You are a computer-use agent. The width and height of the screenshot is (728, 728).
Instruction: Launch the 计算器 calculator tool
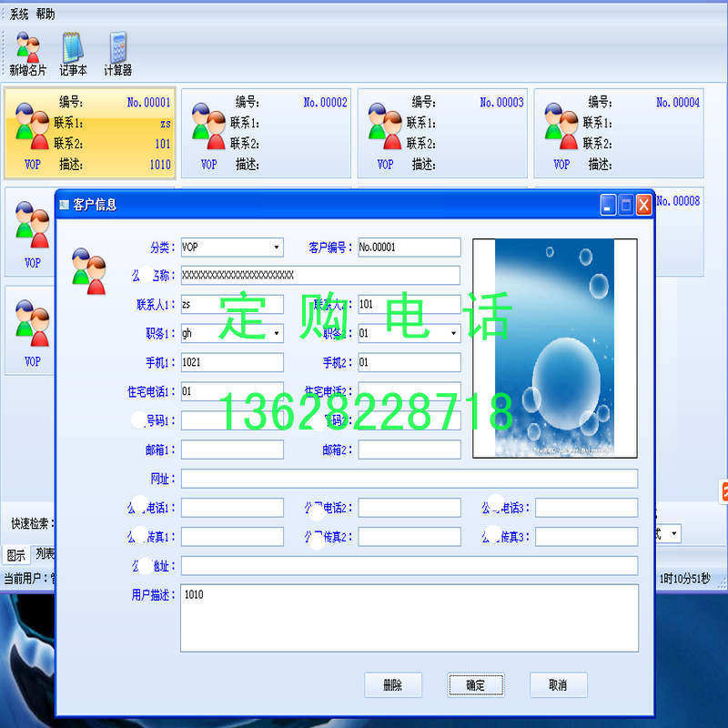pos(118,54)
